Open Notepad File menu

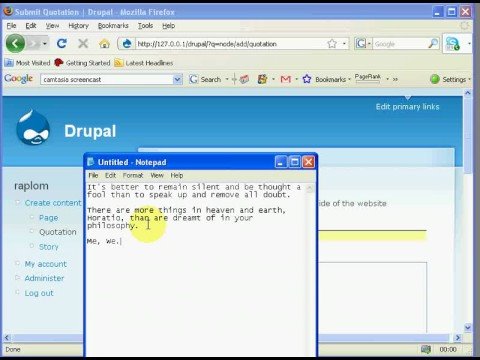93,175
